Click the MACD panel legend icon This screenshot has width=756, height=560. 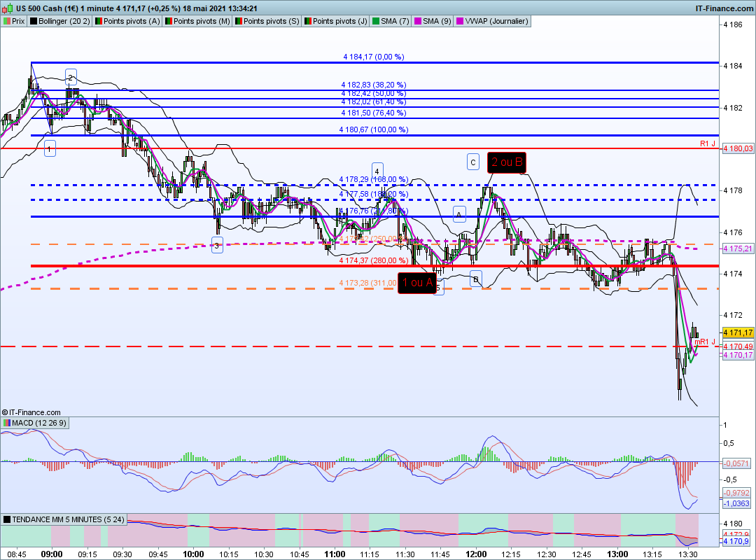pos(7,423)
